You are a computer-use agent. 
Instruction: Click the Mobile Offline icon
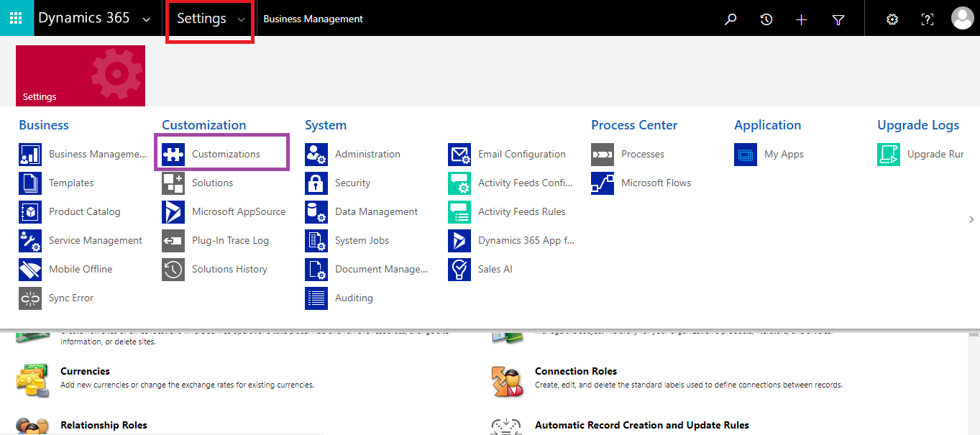click(x=30, y=270)
